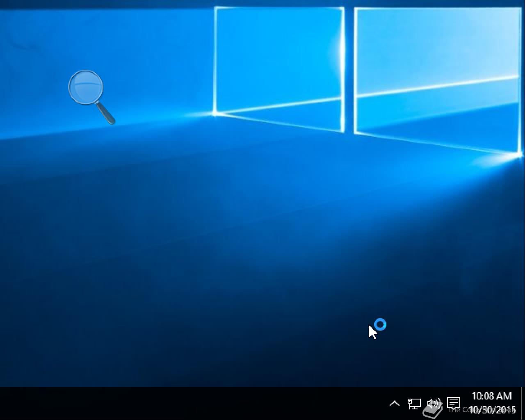Expand the hidden system tray icons chevron
Image resolution: width=525 pixels, height=420 pixels.
pos(394,404)
